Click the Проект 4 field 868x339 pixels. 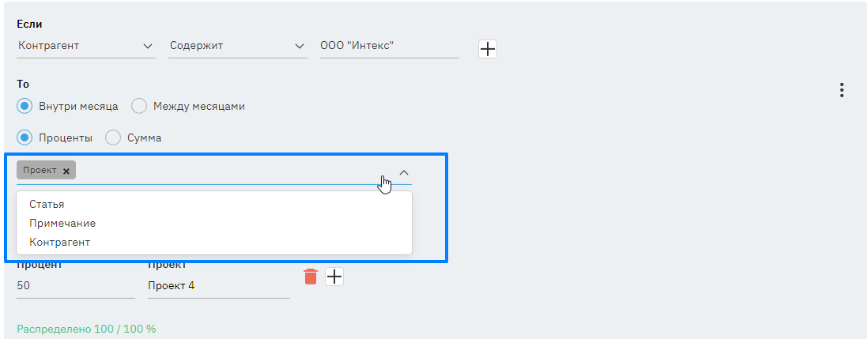(218, 285)
